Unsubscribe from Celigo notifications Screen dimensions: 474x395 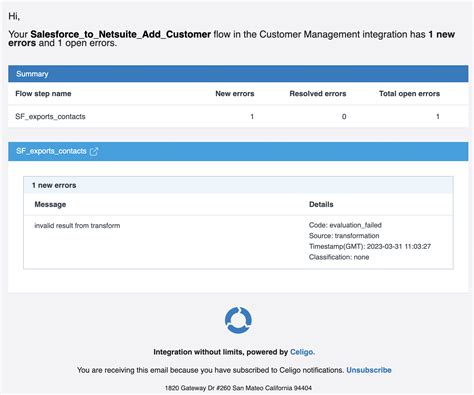coord(369,370)
